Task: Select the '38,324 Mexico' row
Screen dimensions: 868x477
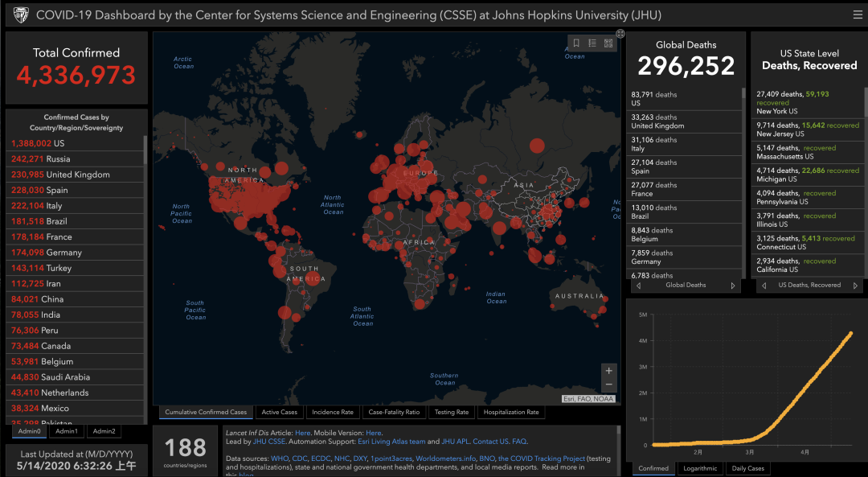Action: 75,409
